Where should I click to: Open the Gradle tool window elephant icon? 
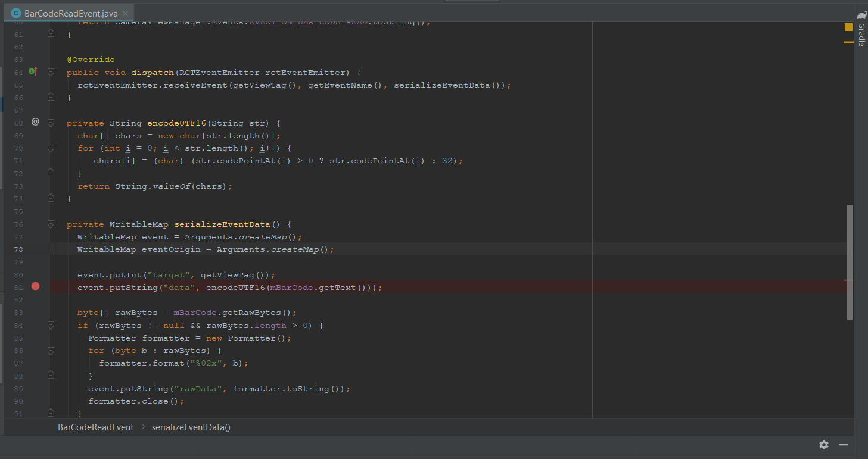click(x=863, y=15)
